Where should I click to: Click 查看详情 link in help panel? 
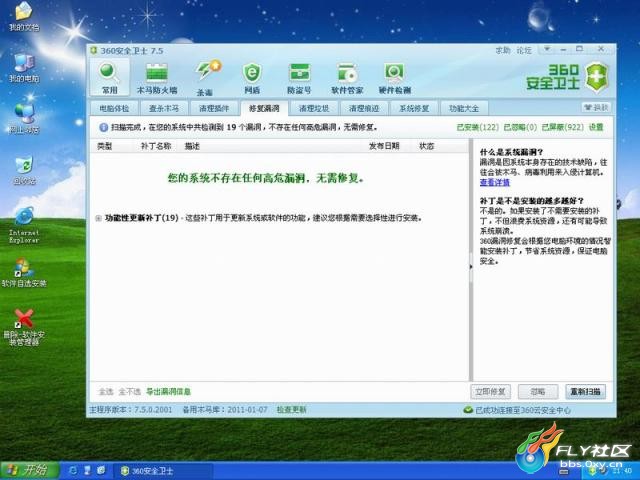(x=495, y=182)
